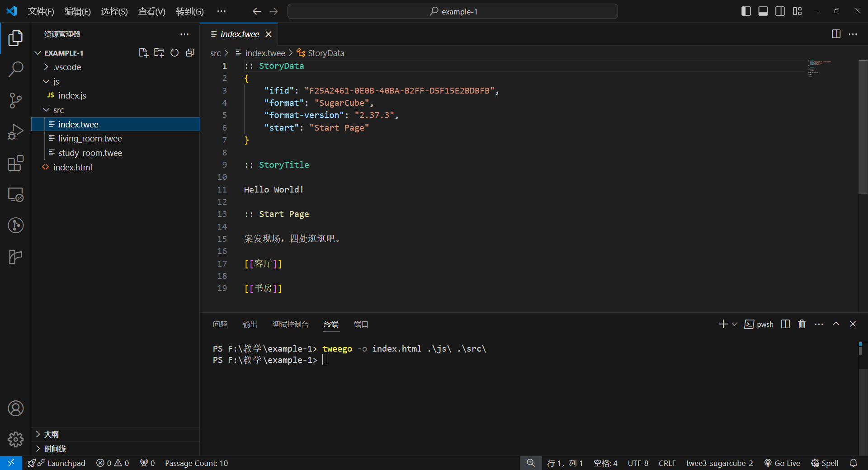Viewport: 868px width, 470px height.
Task: Expand the .vscode folder
Action: (x=46, y=67)
